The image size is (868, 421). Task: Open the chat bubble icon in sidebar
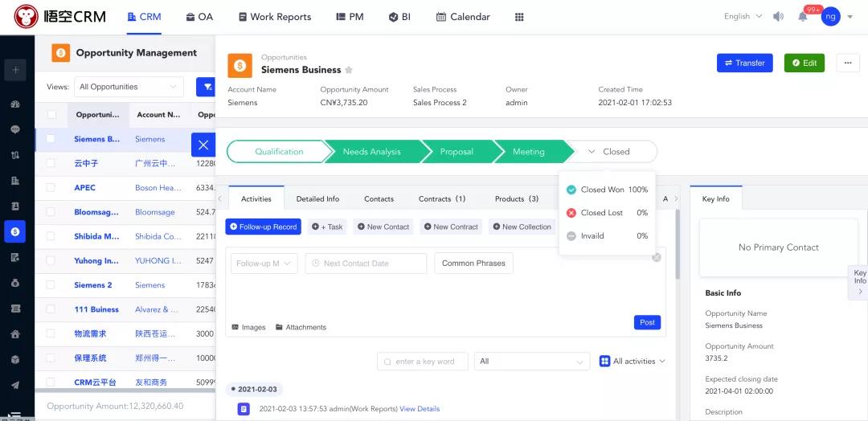(x=15, y=129)
